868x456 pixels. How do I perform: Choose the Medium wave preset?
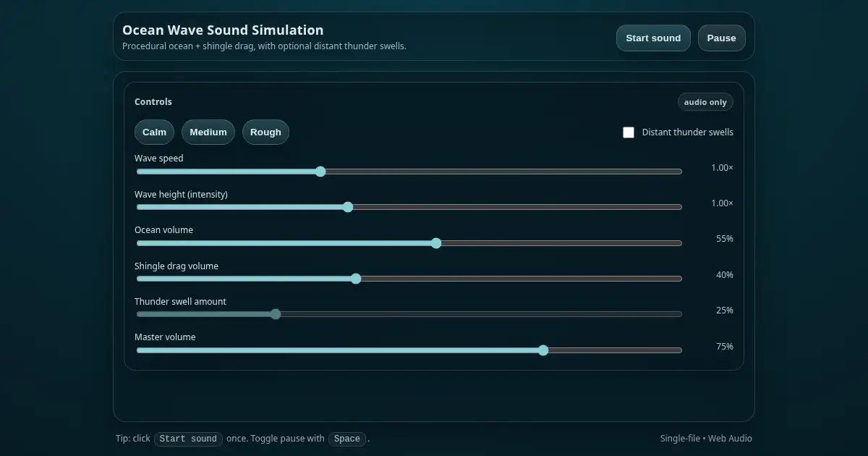(x=208, y=132)
